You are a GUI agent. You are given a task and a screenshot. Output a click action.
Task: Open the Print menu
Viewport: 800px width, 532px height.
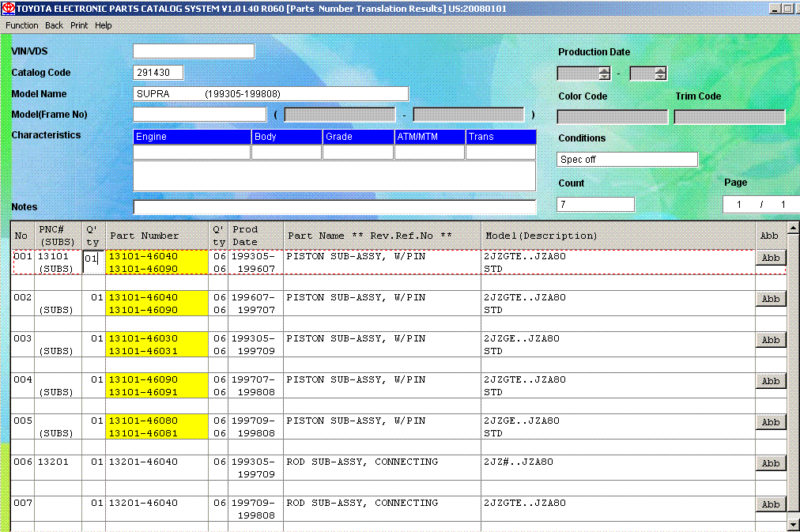coord(79,25)
